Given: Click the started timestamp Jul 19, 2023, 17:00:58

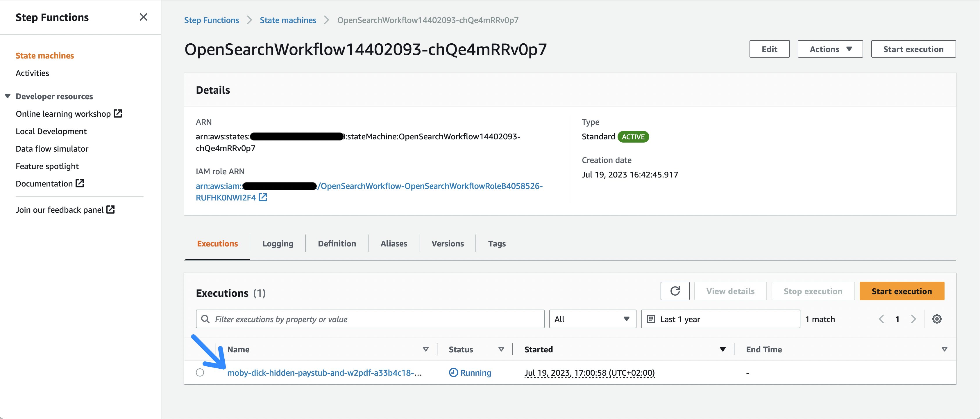Looking at the screenshot, I should coord(589,373).
